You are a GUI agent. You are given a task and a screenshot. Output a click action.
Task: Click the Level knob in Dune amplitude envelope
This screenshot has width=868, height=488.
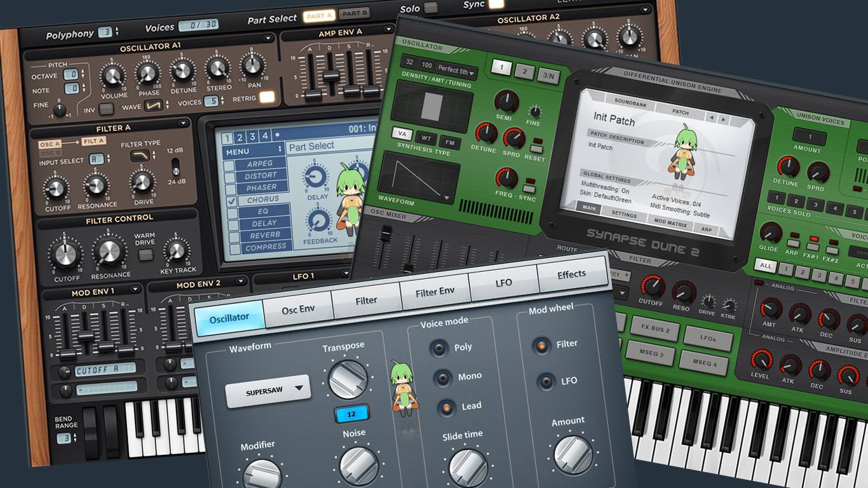[761, 360]
